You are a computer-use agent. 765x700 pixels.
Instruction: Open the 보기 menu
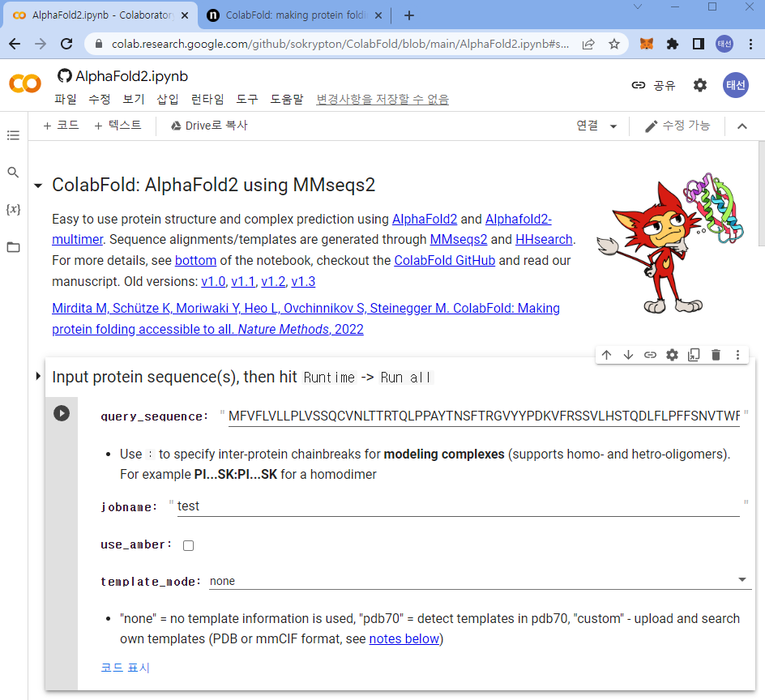pyautogui.click(x=133, y=100)
